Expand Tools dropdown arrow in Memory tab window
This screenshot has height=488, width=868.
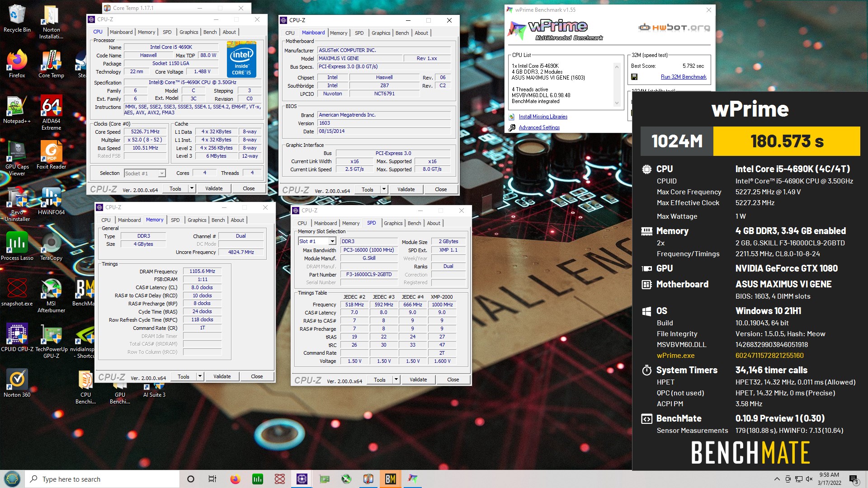(x=200, y=376)
